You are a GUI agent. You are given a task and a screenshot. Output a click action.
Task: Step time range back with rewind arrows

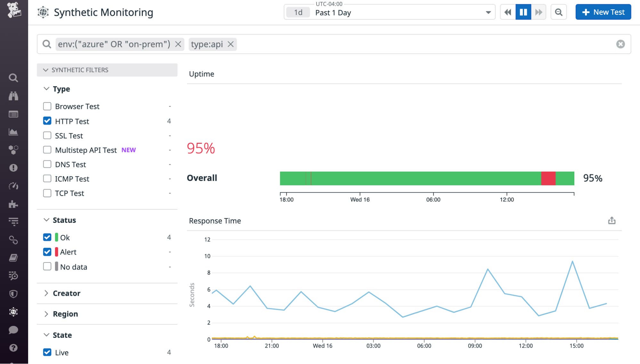tap(508, 12)
